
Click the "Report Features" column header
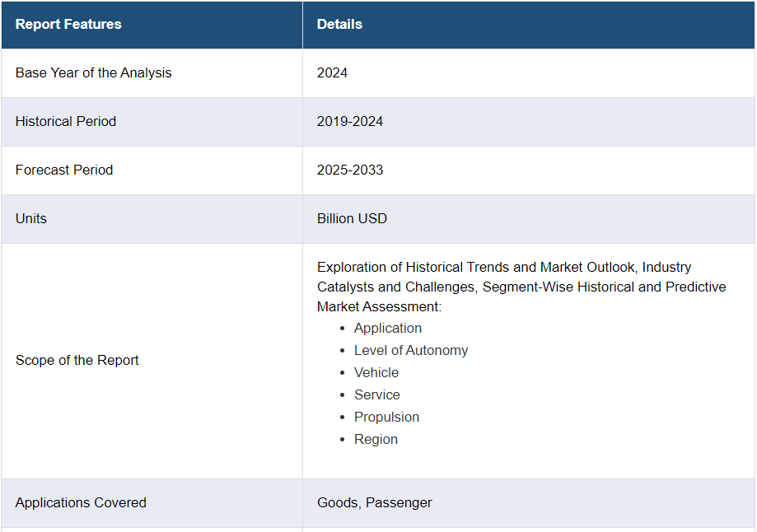[x=68, y=25]
